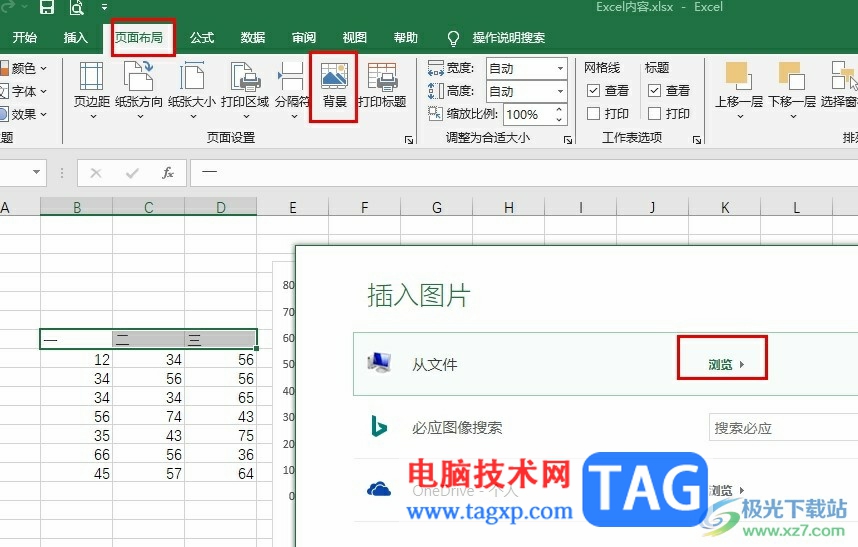Image resolution: width=858 pixels, height=547 pixels.
Task: Select the cell containing 75
Action: pyautogui.click(x=221, y=435)
